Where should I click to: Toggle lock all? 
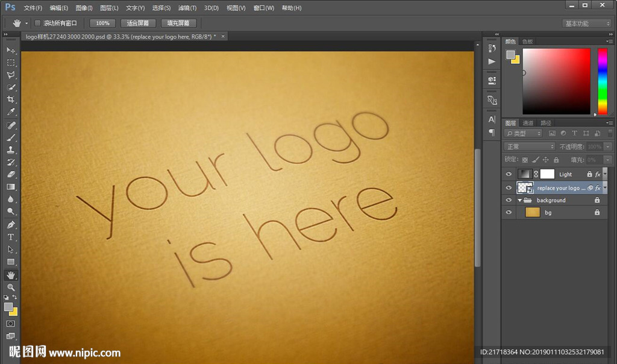tap(556, 160)
